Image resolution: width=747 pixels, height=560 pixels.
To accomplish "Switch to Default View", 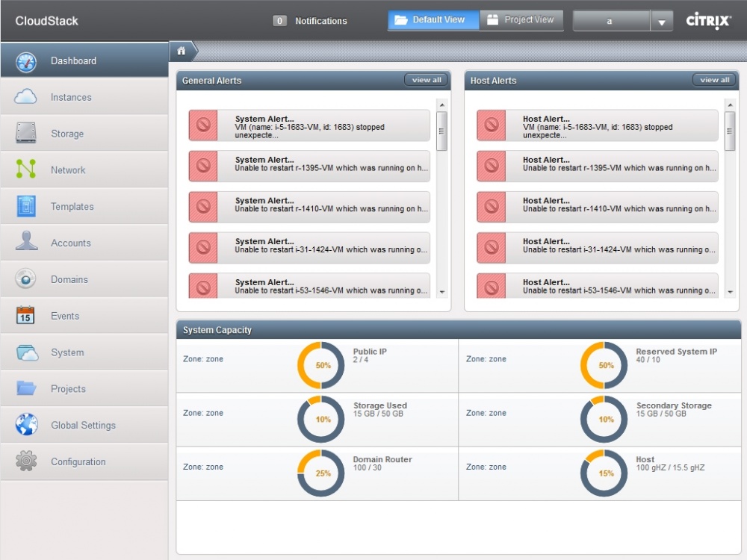I will [433, 20].
